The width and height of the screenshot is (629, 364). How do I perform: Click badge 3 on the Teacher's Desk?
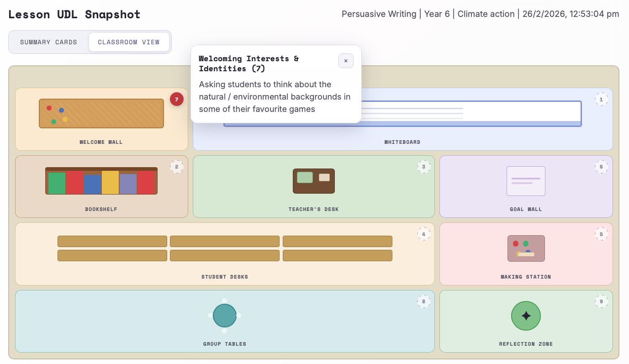tap(424, 167)
